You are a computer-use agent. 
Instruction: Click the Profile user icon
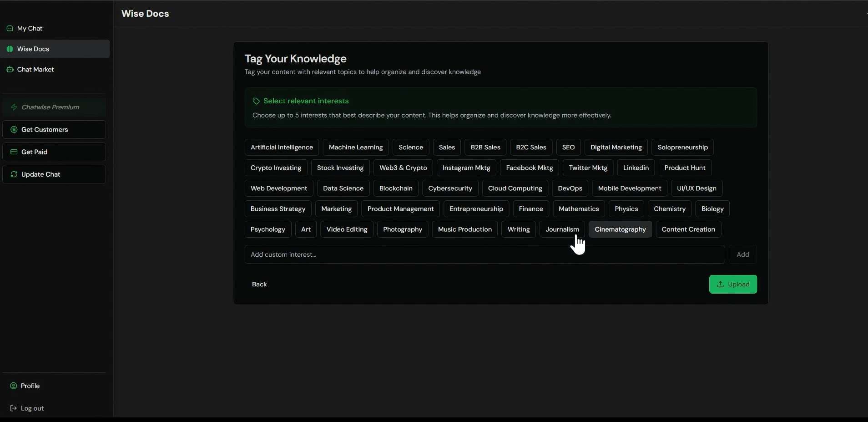pos(13,386)
